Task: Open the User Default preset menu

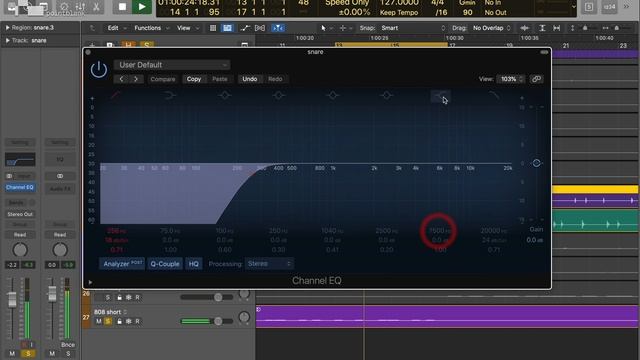Action: (172, 65)
